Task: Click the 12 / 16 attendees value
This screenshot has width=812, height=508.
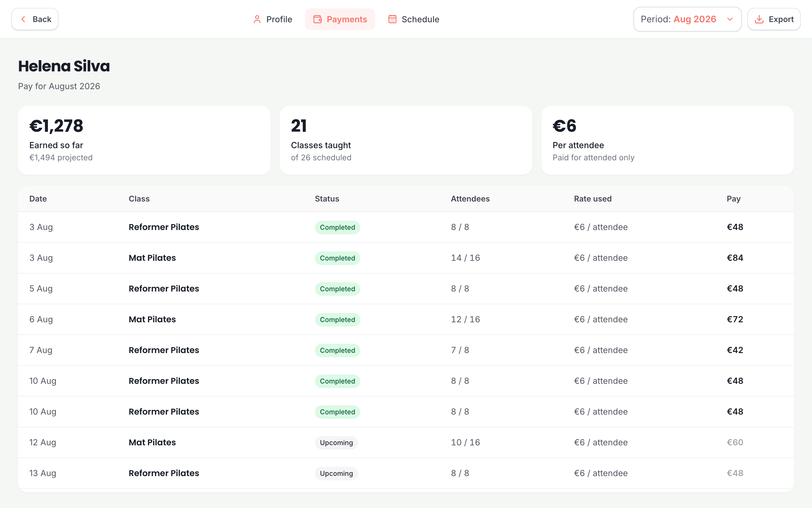Action: click(x=465, y=319)
